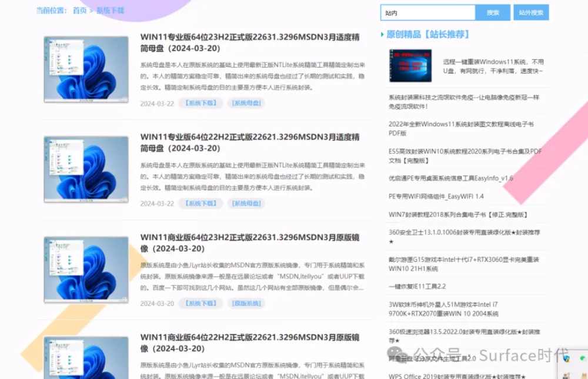Open WIN7封装教程2018系列合集电子书 link
The height and width of the screenshot is (379, 588).
(x=458, y=214)
